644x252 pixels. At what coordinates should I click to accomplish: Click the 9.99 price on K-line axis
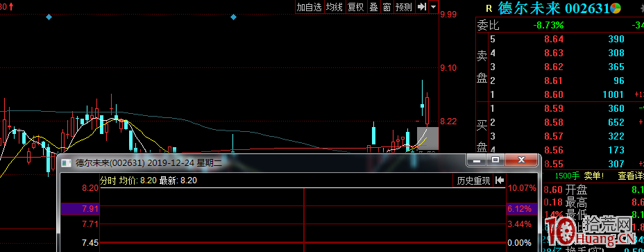(448, 15)
